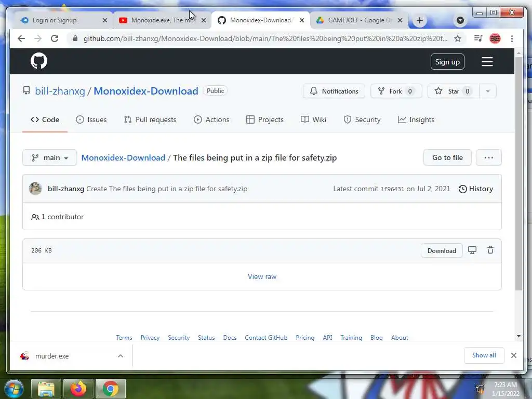Open the Blog footer link
Viewport: 532px width, 399px height.
tap(377, 338)
